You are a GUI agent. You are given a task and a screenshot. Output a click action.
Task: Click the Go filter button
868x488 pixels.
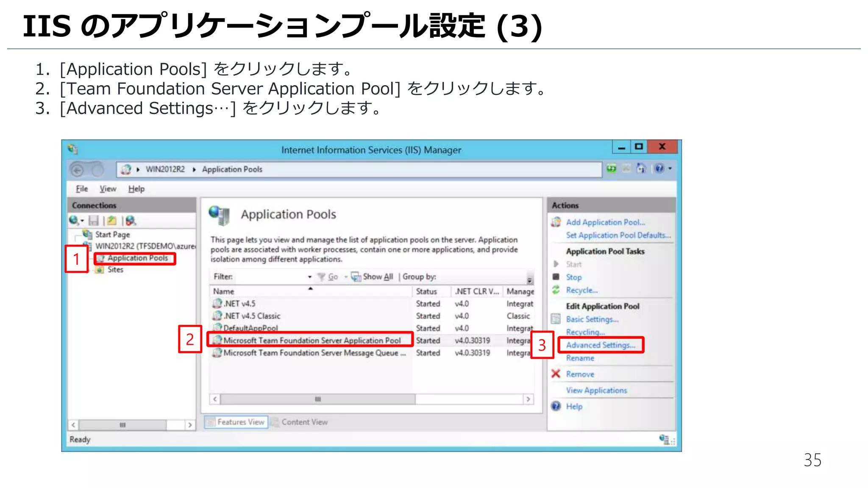tap(328, 277)
